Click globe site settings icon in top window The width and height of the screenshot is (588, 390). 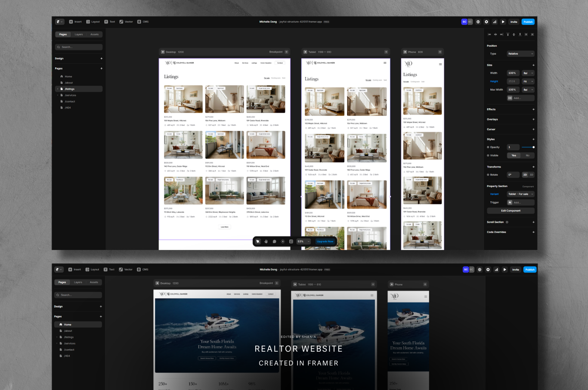coord(478,22)
